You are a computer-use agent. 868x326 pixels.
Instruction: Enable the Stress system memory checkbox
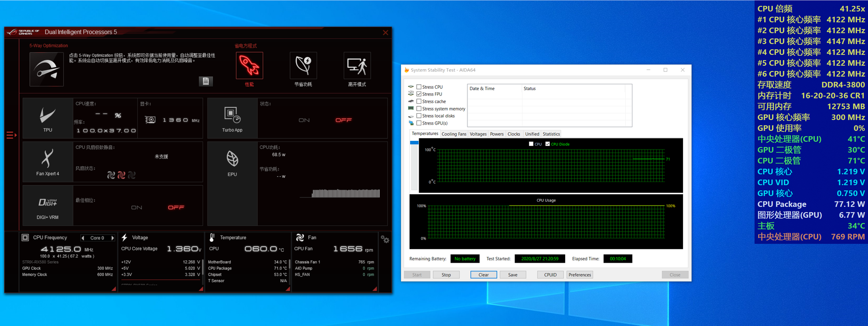click(419, 109)
